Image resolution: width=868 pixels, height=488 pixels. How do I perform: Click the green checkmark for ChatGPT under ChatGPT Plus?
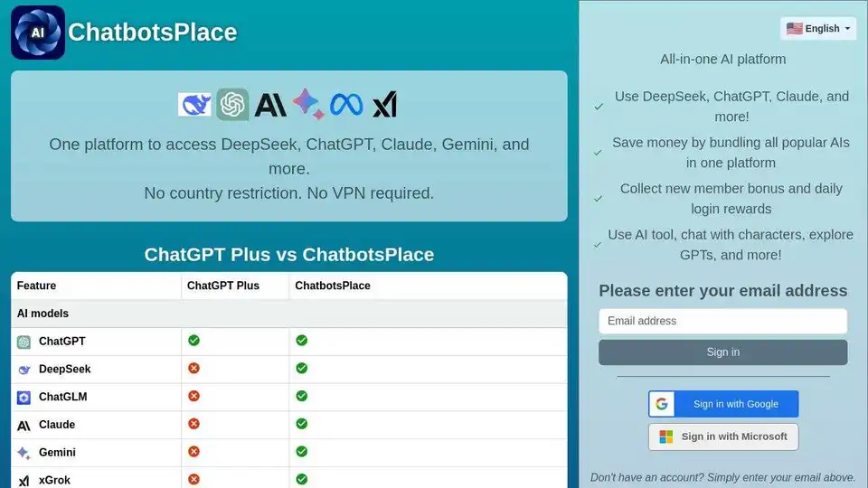click(193, 341)
